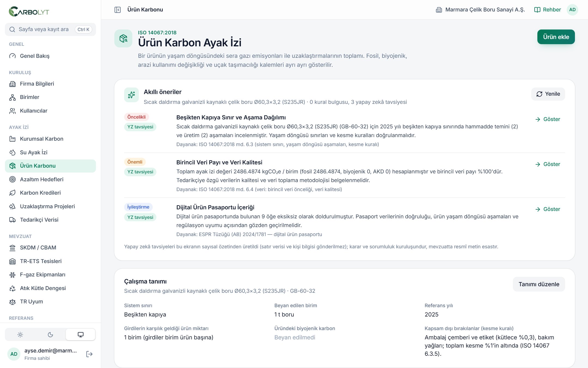Select Ürün Karbonu in sidebar
The width and height of the screenshot is (588, 368).
point(50,166)
